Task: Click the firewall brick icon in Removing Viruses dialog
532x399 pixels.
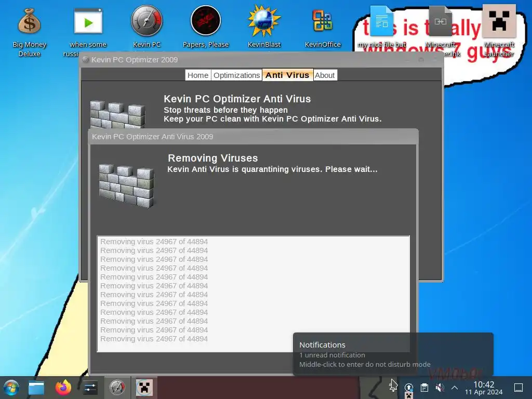Action: pos(126,185)
